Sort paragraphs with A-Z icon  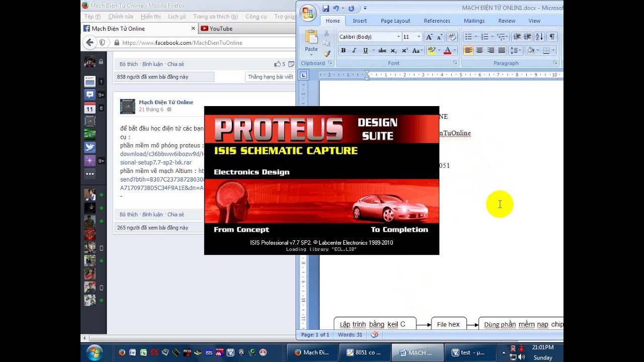click(x=539, y=37)
